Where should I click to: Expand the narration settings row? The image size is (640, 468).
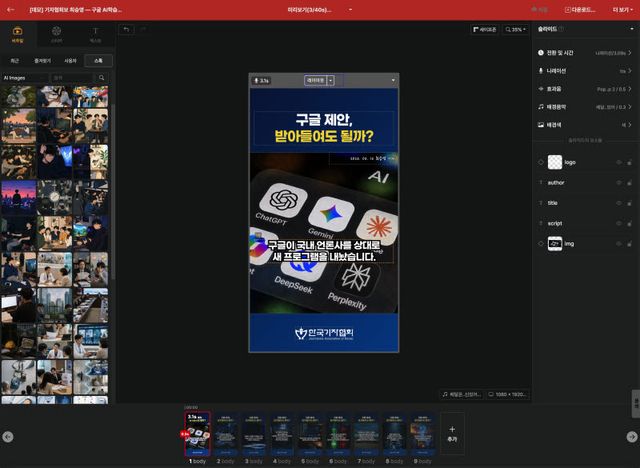pyautogui.click(x=584, y=71)
